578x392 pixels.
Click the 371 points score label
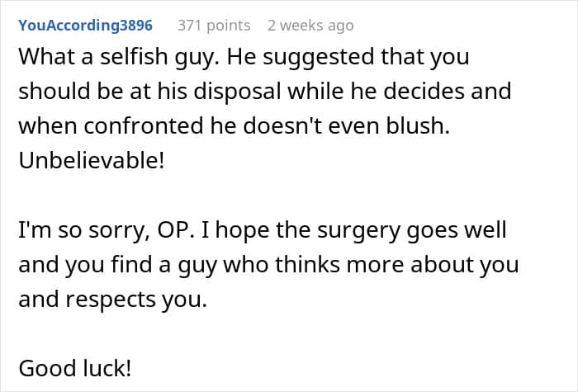(214, 26)
